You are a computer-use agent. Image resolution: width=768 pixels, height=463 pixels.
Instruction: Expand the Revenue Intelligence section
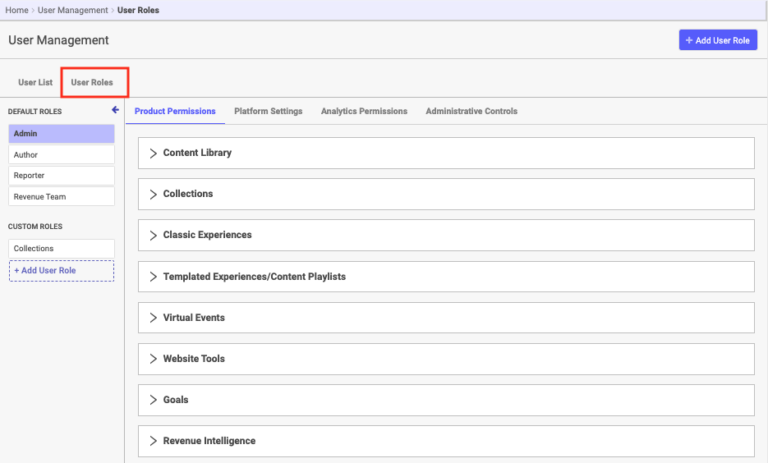pos(446,441)
